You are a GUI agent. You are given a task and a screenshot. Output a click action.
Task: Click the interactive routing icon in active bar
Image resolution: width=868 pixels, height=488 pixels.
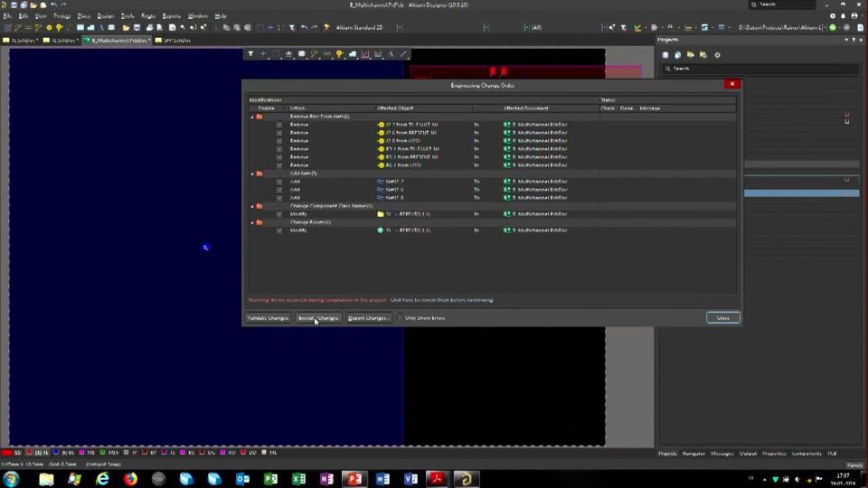tap(315, 54)
